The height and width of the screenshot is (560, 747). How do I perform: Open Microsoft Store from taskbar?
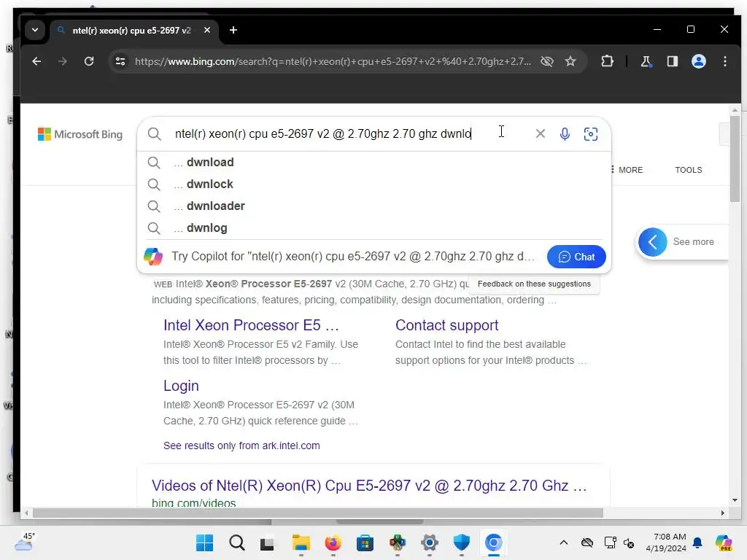(x=365, y=542)
